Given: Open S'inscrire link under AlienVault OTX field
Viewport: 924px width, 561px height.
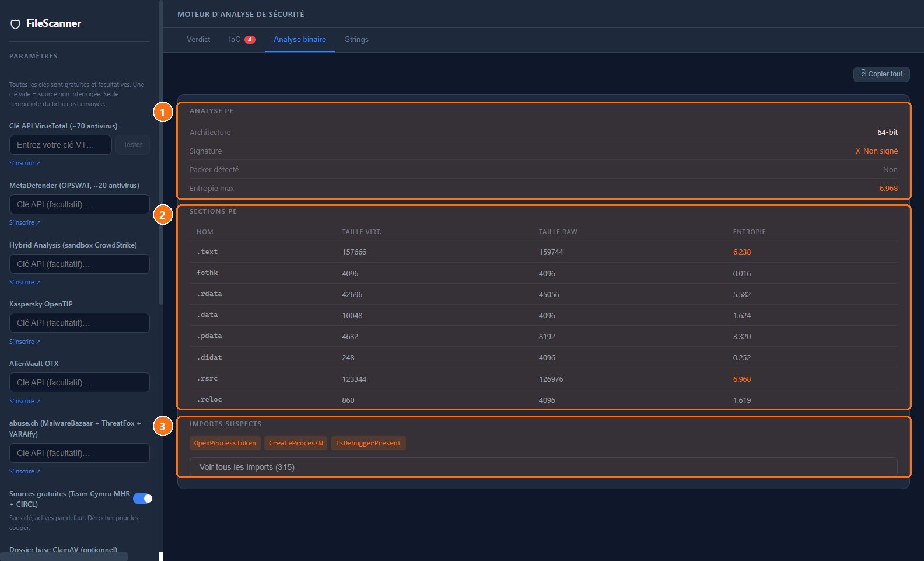Looking at the screenshot, I should [24, 401].
